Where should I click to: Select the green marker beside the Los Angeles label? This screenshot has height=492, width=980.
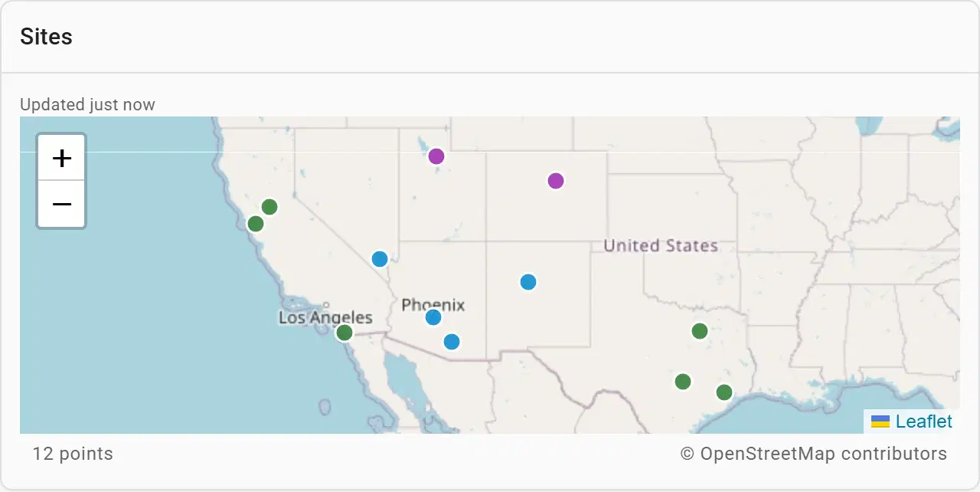(x=345, y=333)
